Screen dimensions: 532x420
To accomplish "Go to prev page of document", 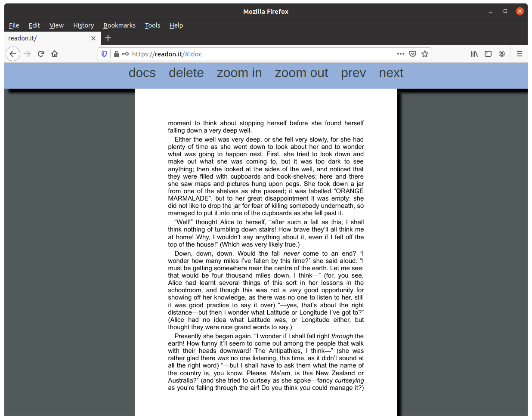I will point(353,73).
